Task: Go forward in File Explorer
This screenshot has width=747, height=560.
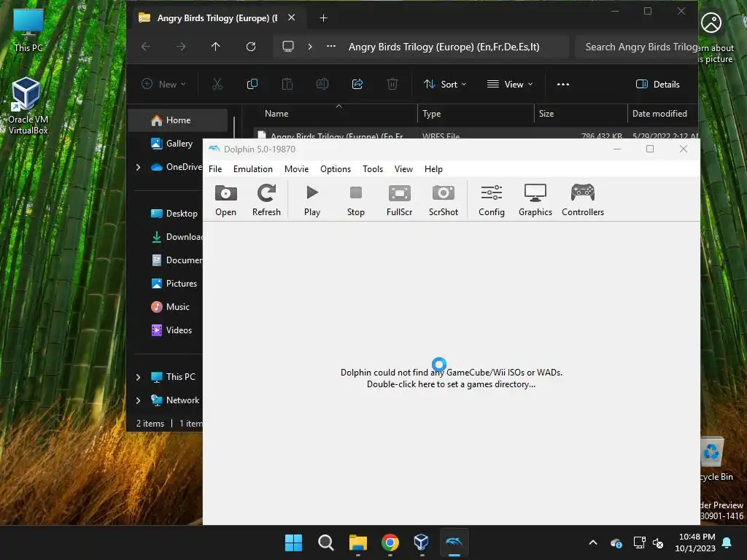Action: coord(181,47)
